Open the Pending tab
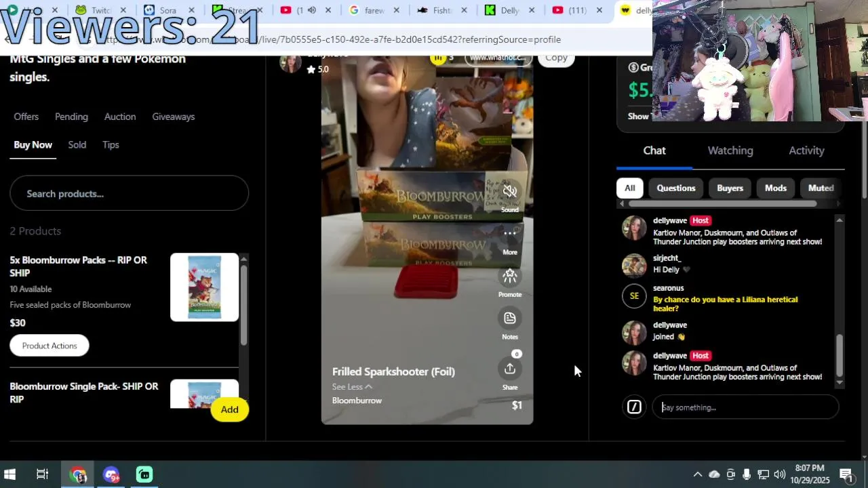Viewport: 868px width, 488px height. coord(71,117)
